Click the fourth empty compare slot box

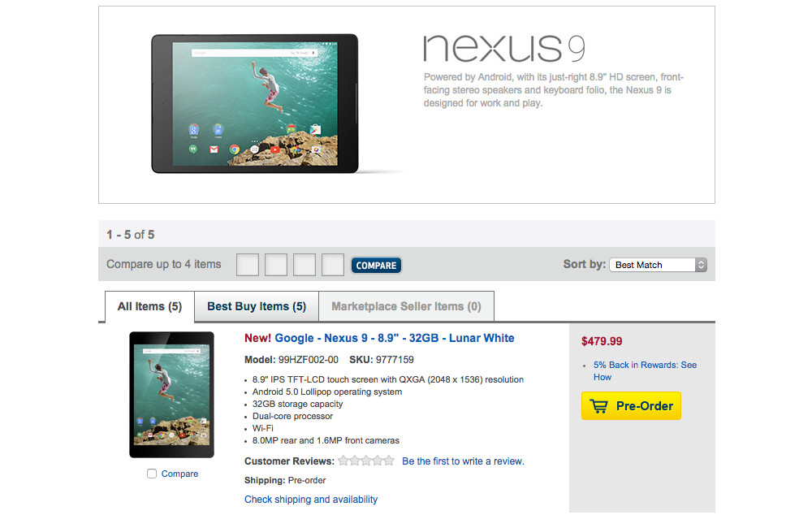(333, 265)
